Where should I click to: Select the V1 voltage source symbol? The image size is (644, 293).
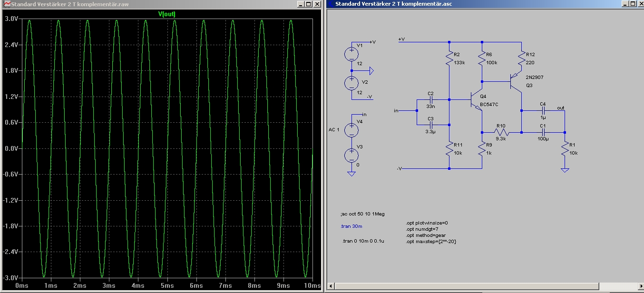(351, 54)
